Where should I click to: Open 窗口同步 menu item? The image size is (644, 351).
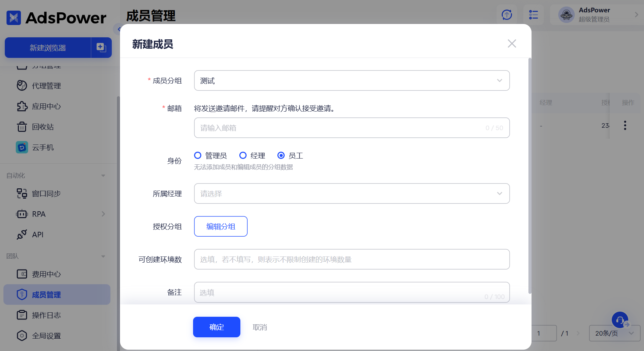pos(46,194)
